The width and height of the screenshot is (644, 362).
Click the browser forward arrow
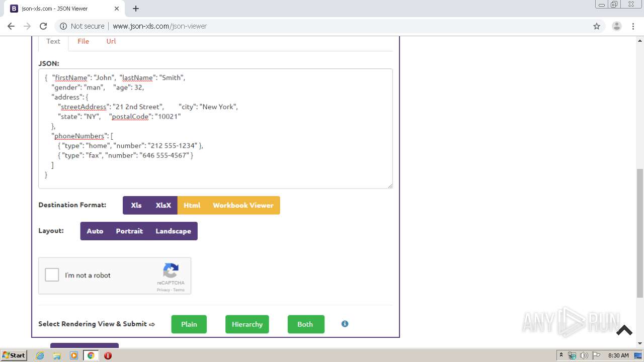tap(27, 26)
